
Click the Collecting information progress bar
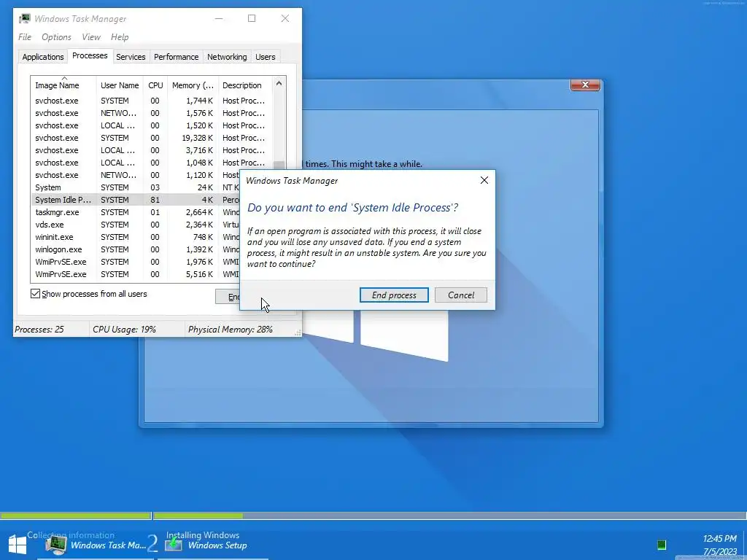[75, 516]
